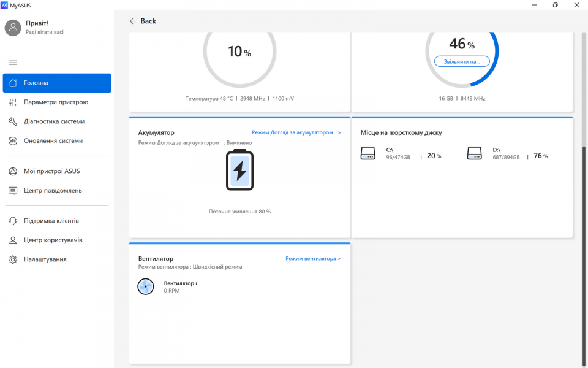
Task: Click the battery charging icon
Action: [239, 170]
